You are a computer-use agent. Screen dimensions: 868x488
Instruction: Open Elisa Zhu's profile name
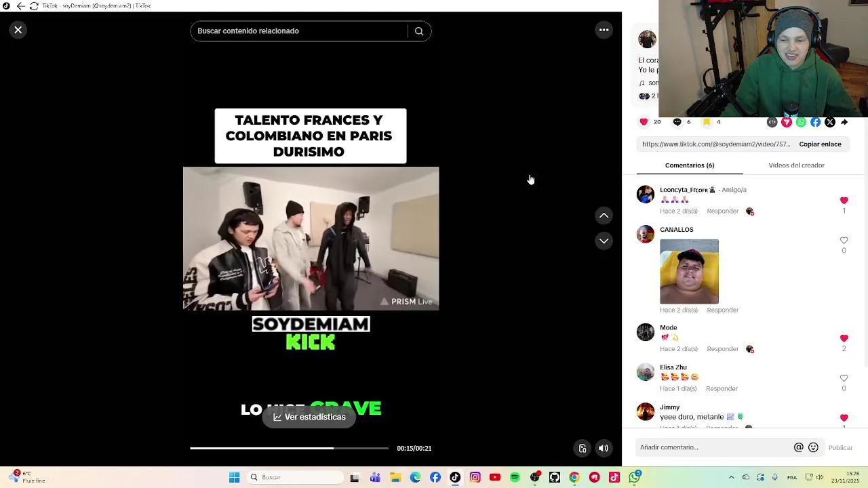click(673, 367)
